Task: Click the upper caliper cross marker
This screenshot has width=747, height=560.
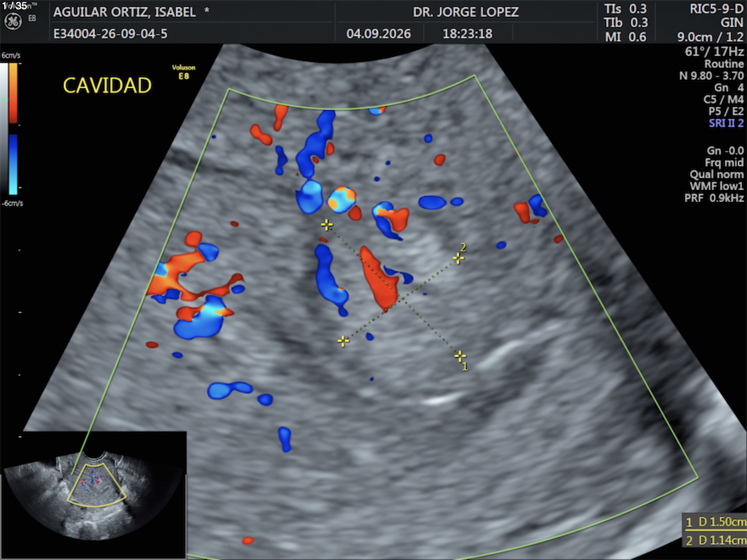Action: [326, 225]
